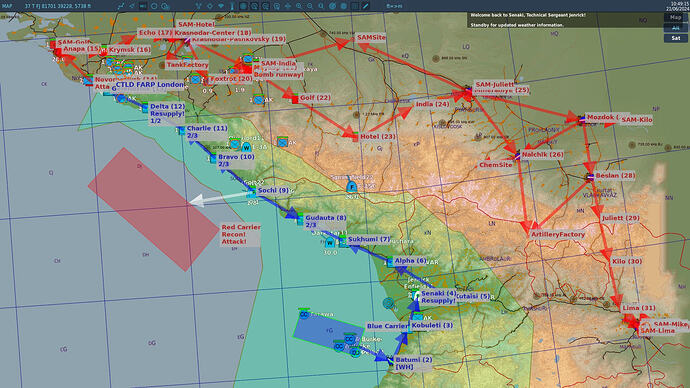Click the plain magnifier search icon
The image size is (690, 388).
(321, 6)
